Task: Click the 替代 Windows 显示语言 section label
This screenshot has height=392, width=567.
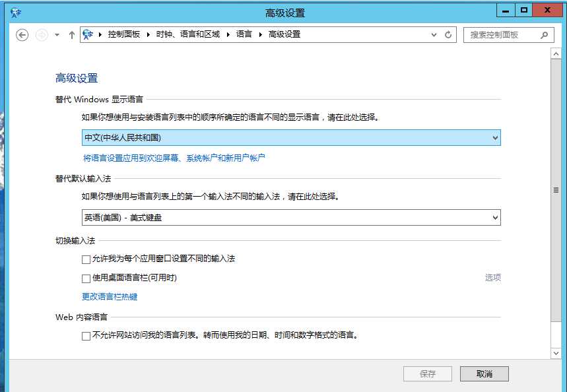Action: click(99, 100)
